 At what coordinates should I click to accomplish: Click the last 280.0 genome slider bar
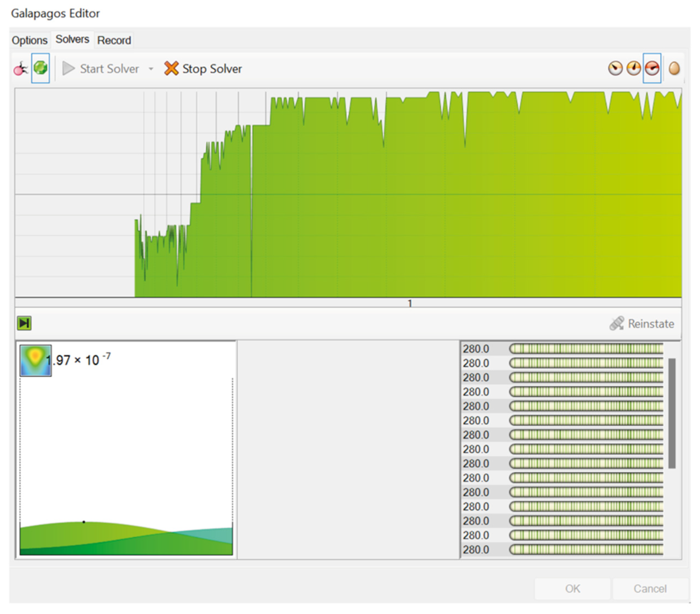point(586,549)
